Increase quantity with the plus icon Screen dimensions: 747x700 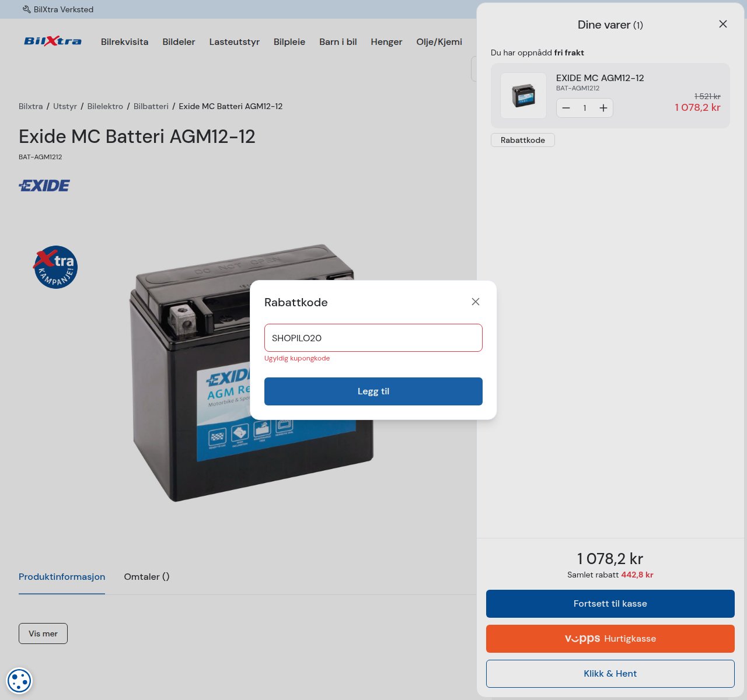click(603, 108)
